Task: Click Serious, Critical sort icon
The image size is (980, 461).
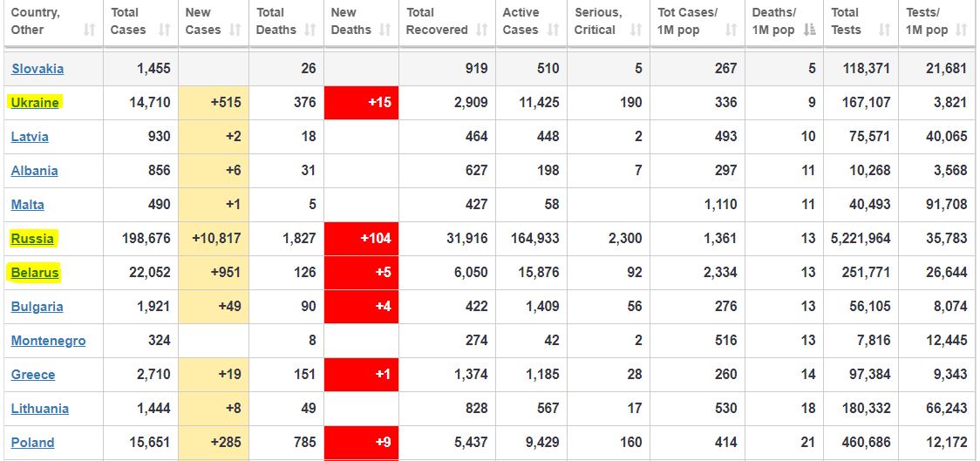Action: (636, 31)
